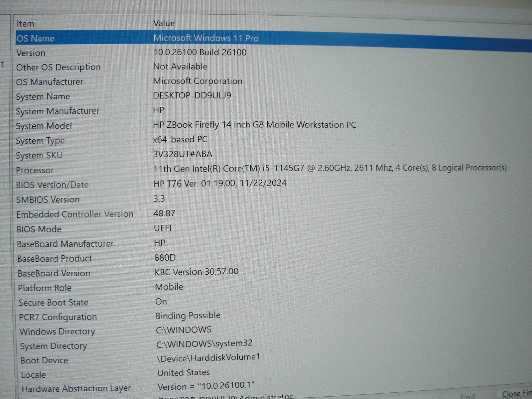
Task: Select the Processor information row
Action: (x=100, y=170)
